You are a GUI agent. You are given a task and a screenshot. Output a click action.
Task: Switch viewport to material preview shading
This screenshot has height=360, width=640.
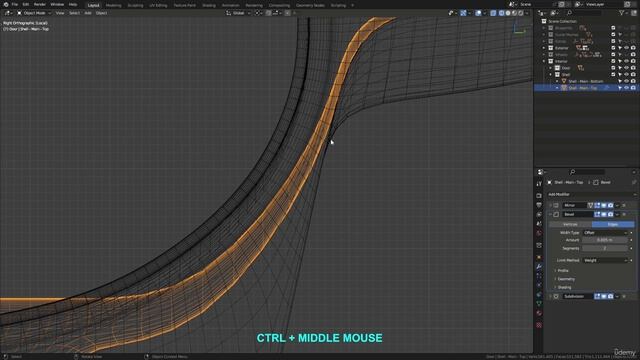(514, 13)
